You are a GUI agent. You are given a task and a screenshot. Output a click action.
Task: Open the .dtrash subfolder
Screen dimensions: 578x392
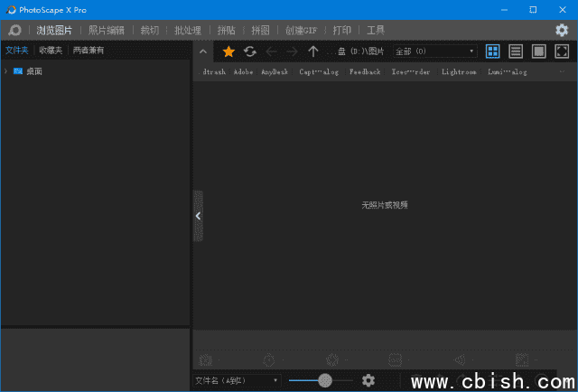click(x=214, y=72)
